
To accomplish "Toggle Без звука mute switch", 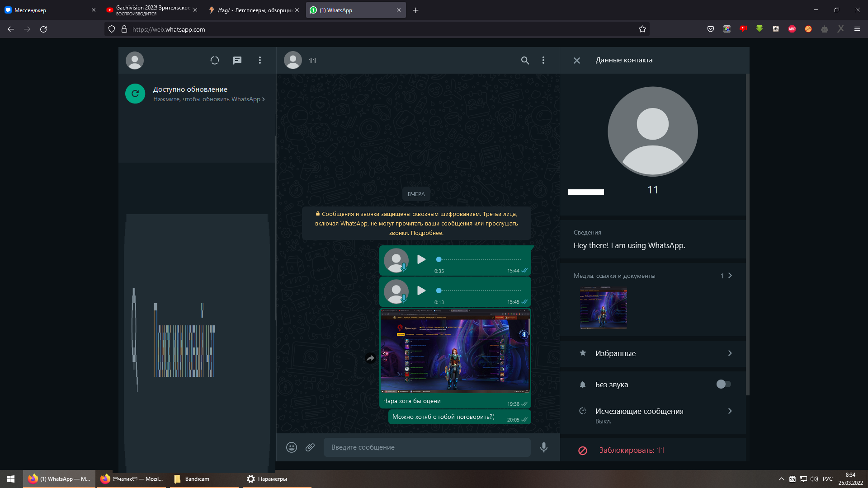I will click(723, 384).
